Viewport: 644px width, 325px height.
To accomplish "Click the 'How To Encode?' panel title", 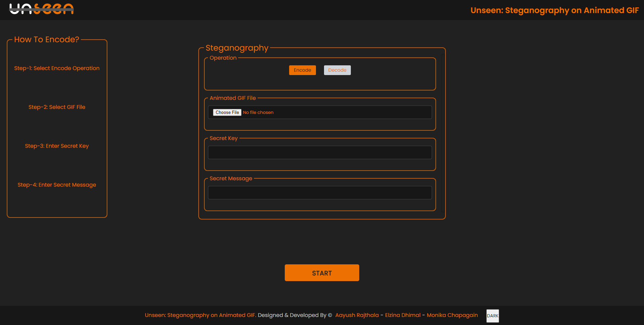I will click(x=46, y=40).
